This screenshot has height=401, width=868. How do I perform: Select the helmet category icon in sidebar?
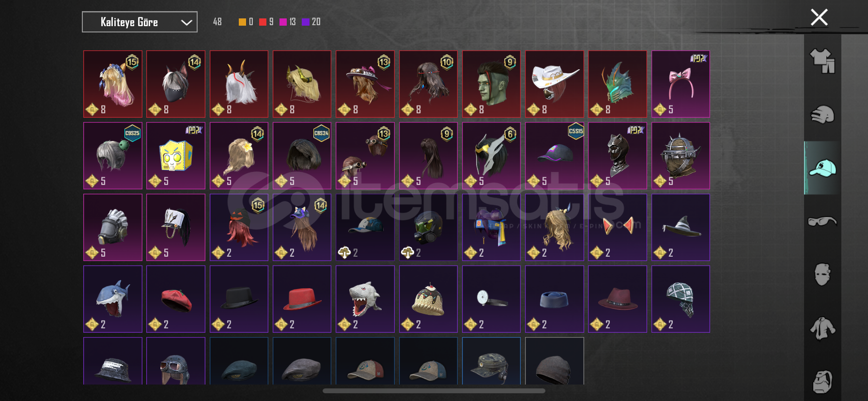(822, 115)
